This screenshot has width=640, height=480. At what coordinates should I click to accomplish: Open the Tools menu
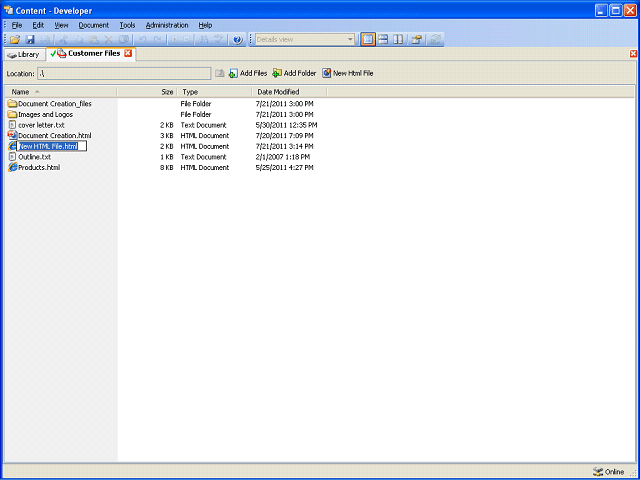tap(127, 25)
